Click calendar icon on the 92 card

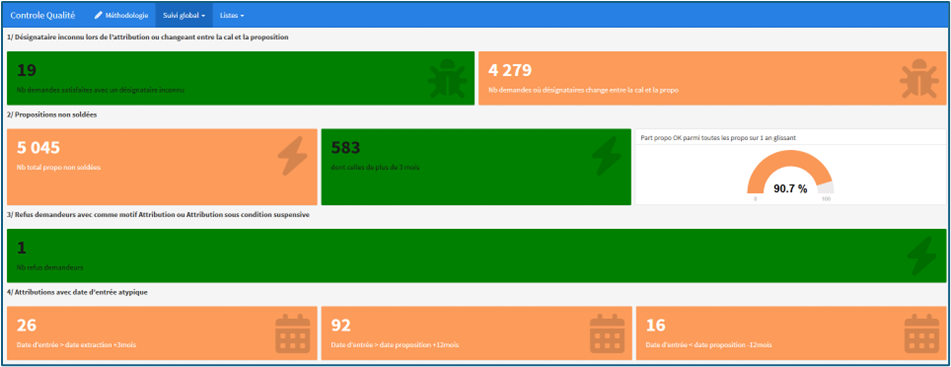[607, 333]
